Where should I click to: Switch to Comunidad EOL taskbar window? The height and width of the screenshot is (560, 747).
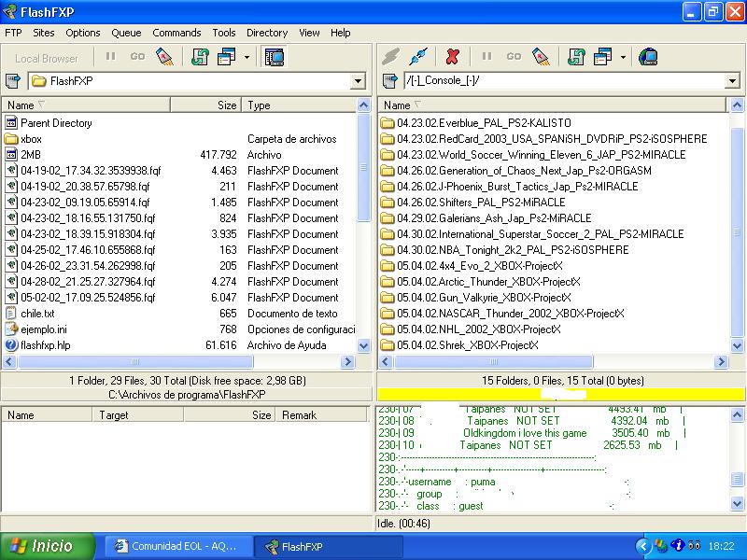click(174, 546)
